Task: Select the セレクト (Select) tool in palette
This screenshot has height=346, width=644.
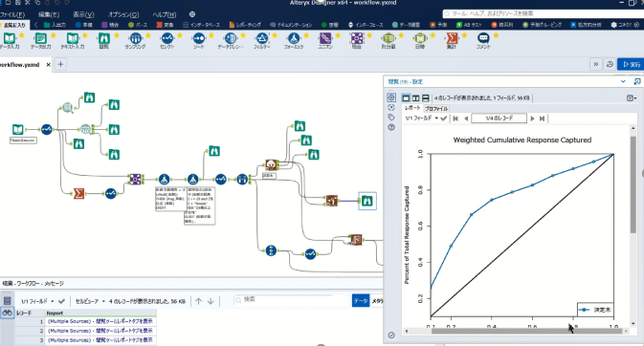Action: (x=167, y=41)
